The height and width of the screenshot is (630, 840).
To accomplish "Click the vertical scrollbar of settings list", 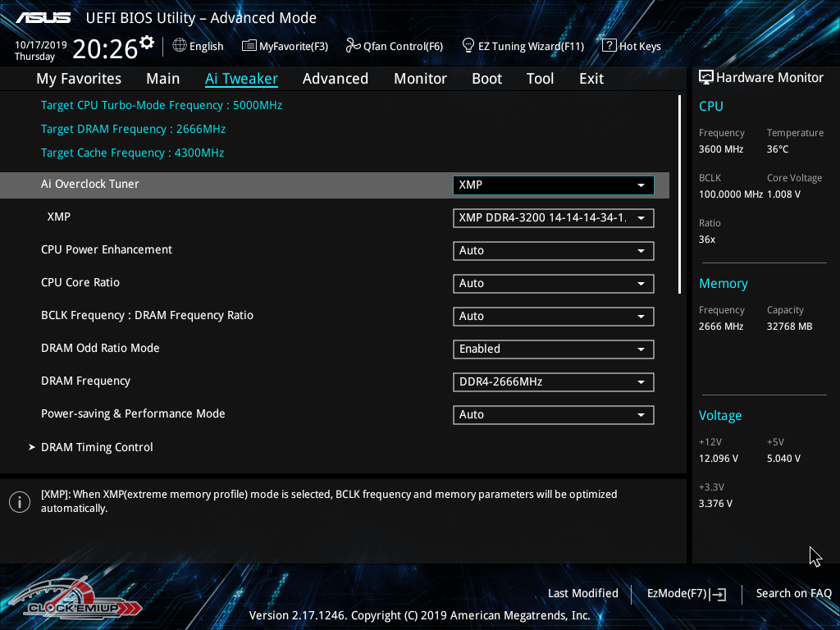I will coord(679,195).
